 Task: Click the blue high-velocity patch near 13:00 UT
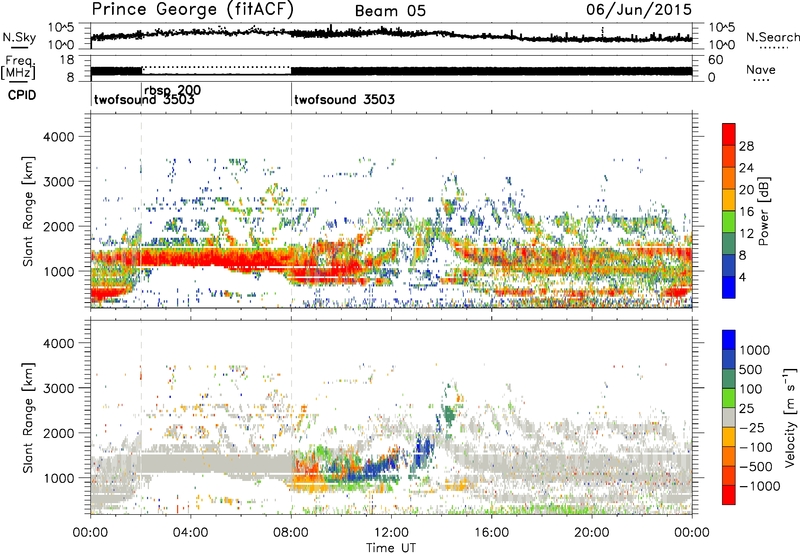pos(421,451)
